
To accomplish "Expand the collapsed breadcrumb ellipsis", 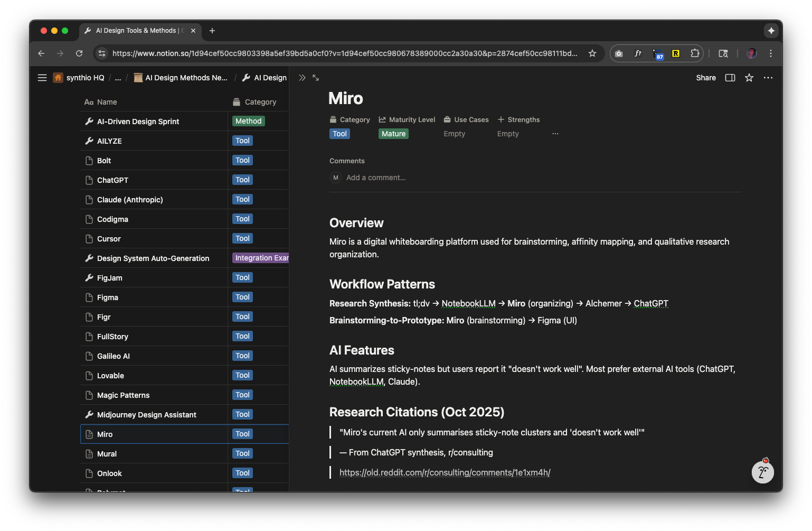I will (x=118, y=78).
